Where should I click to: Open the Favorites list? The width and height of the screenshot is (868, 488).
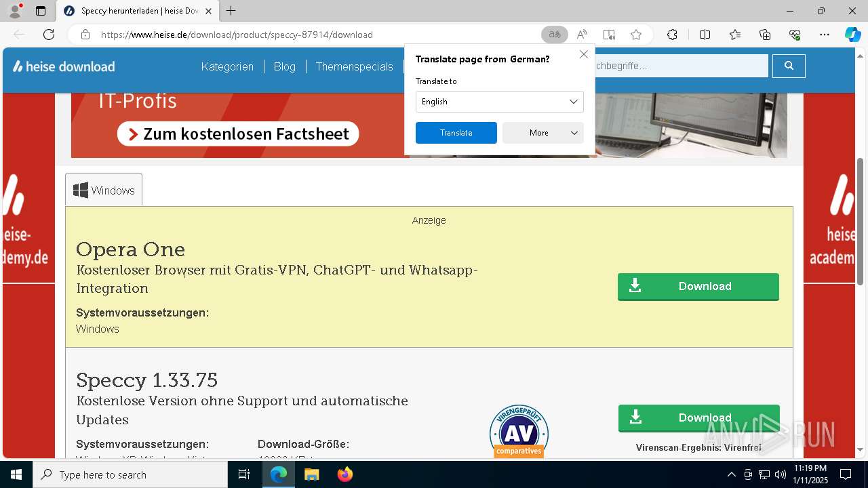tap(735, 35)
